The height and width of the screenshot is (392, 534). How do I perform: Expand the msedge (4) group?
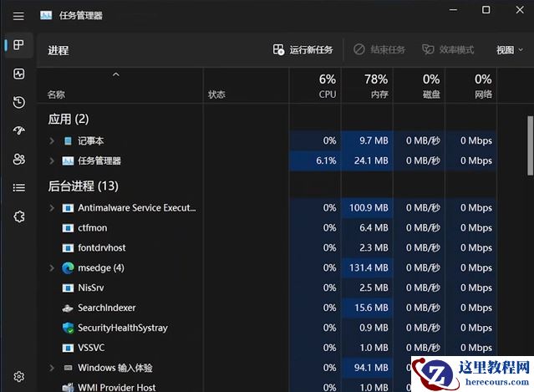coord(52,268)
